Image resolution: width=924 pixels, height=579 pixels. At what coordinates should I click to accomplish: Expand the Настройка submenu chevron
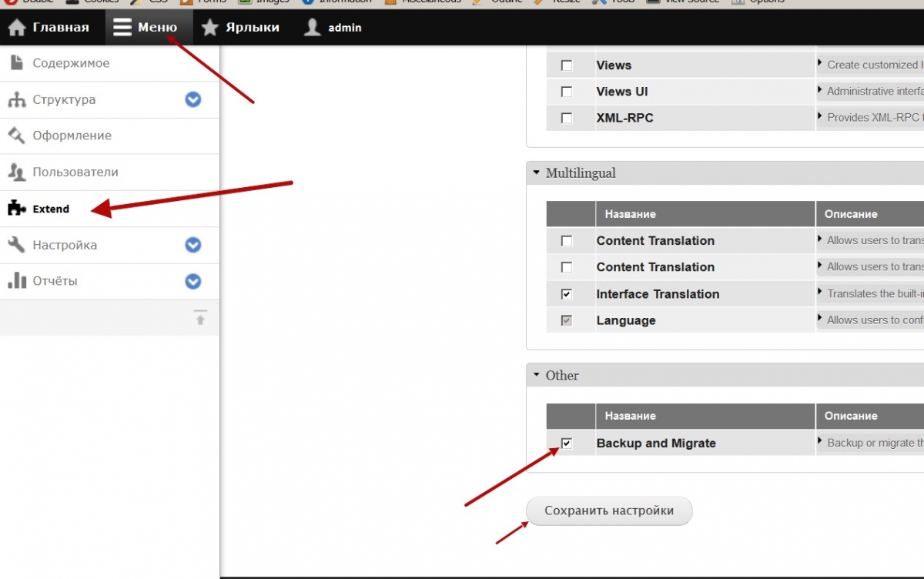click(193, 245)
